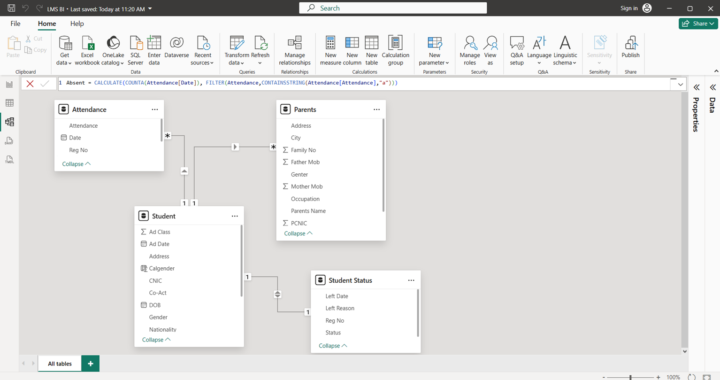Select the Father Mob field
The width and height of the screenshot is (720, 380).
click(305, 162)
